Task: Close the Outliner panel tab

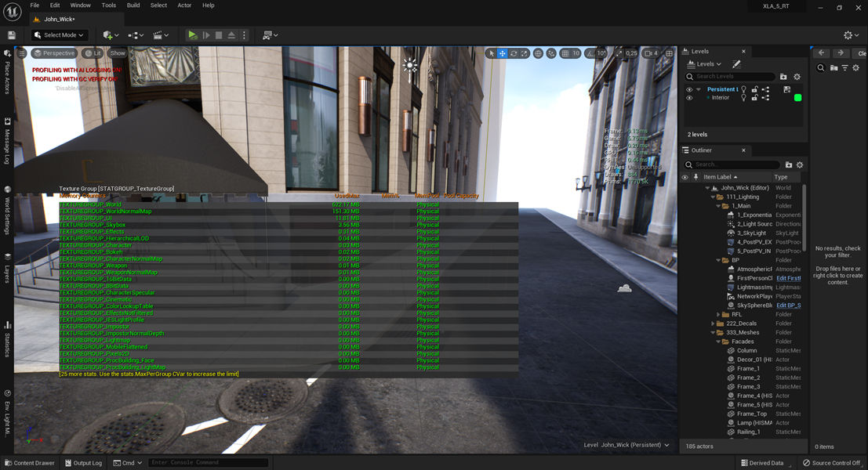Action: (743, 150)
